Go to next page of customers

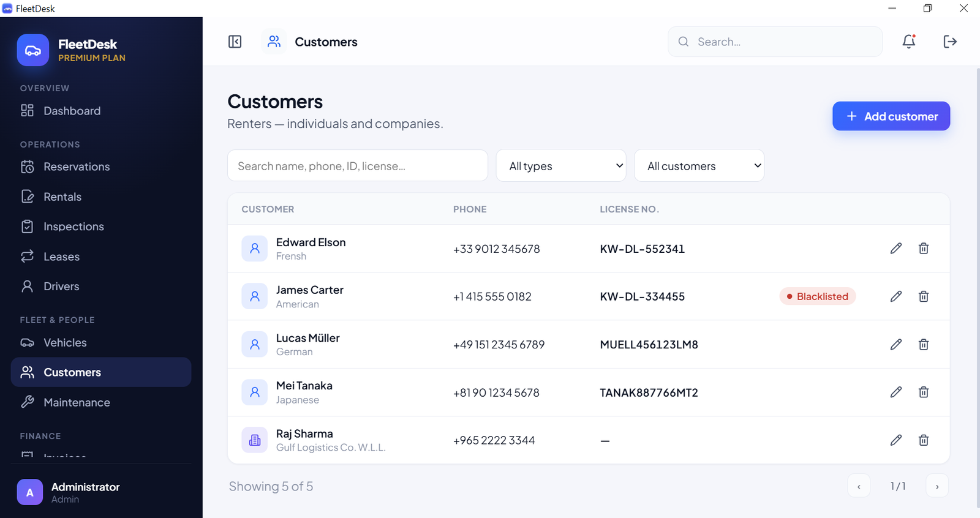click(937, 486)
